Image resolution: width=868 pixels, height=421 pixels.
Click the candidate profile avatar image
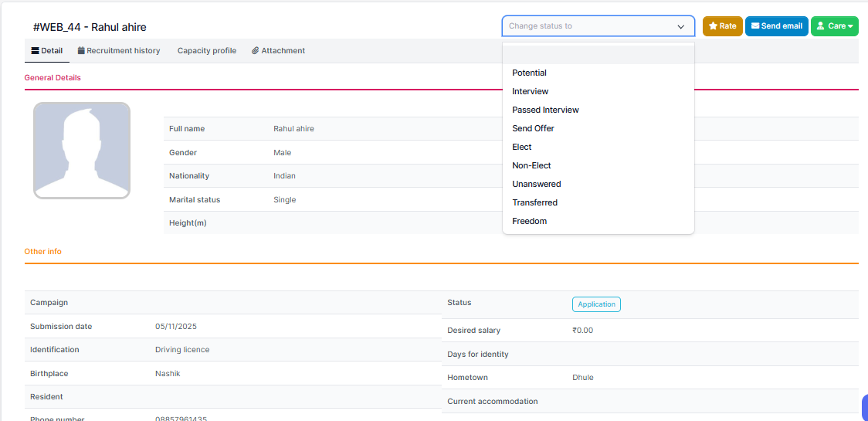[81, 151]
